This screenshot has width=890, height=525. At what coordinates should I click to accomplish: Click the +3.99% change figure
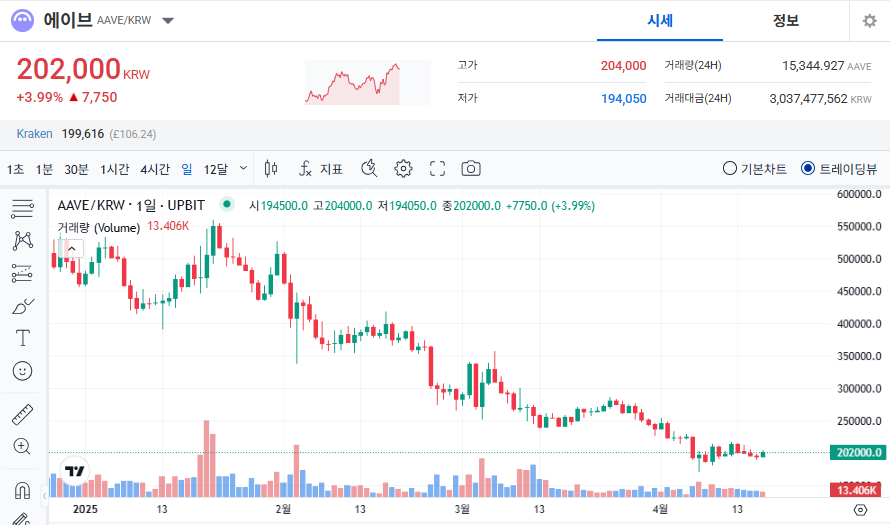click(x=39, y=97)
